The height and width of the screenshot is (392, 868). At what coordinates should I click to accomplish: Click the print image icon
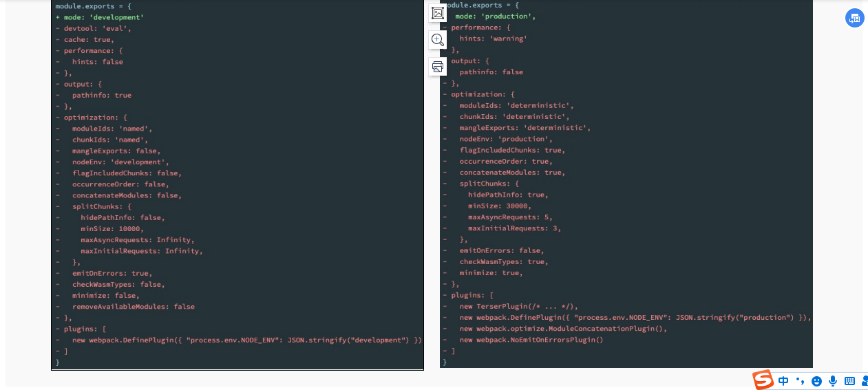point(438,67)
